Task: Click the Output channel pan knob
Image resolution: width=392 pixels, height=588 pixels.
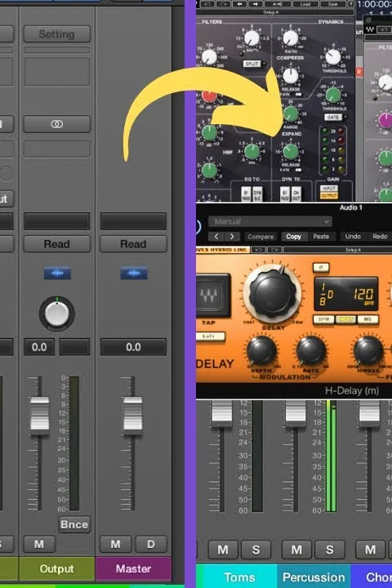Action: pos(56,314)
